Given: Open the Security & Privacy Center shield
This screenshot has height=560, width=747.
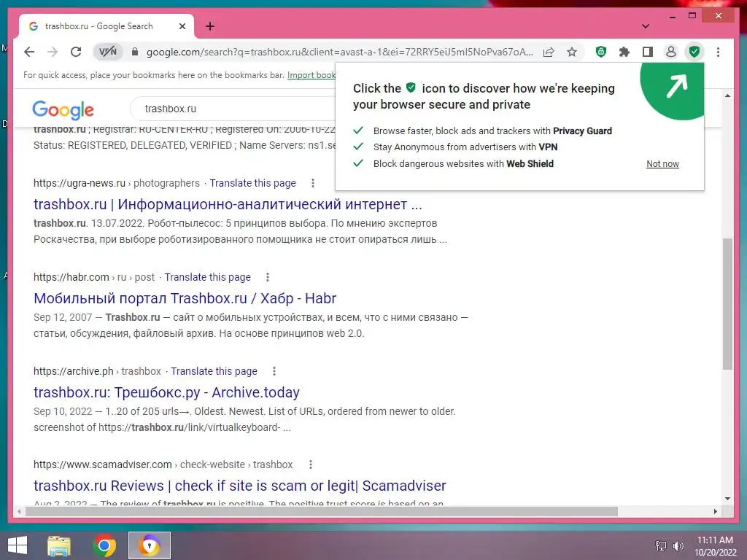Looking at the screenshot, I should click(694, 52).
